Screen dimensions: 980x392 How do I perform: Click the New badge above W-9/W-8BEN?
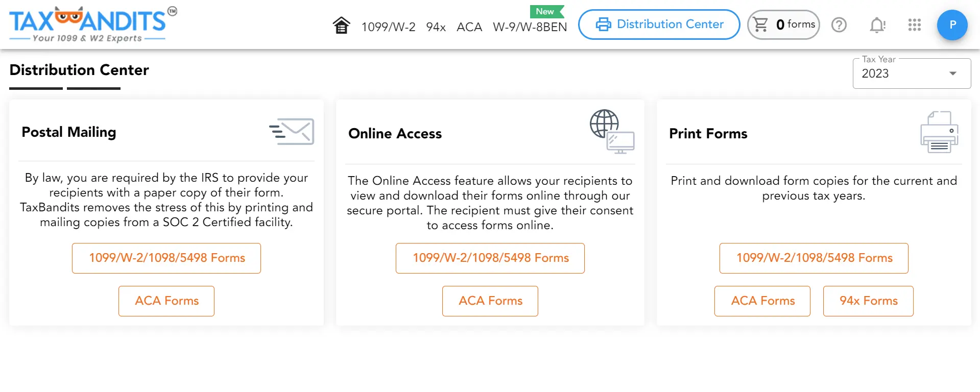tap(545, 11)
